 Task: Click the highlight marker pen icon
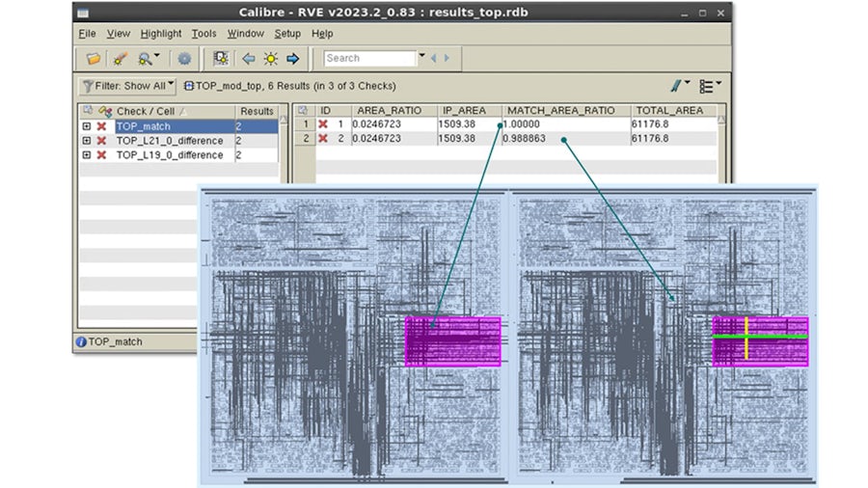click(120, 58)
